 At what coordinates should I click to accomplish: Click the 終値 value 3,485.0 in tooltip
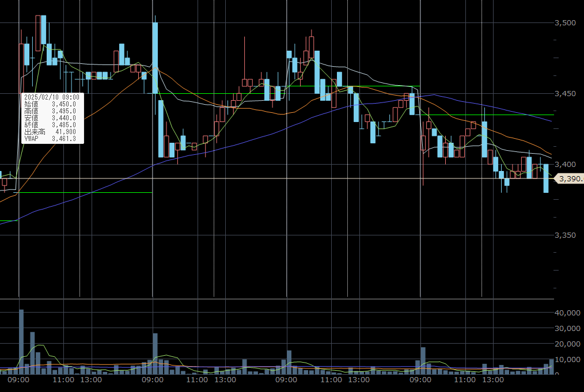tap(64, 125)
